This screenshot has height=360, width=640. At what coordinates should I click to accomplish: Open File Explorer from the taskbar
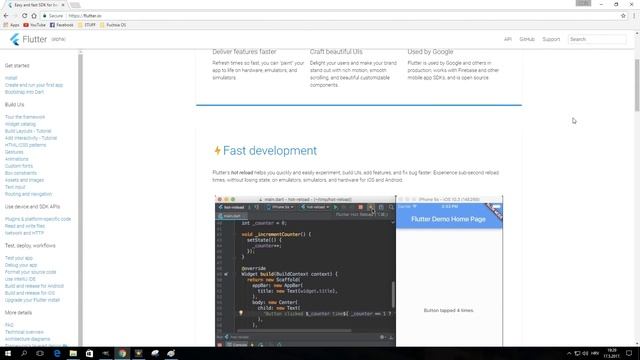tap(73, 353)
